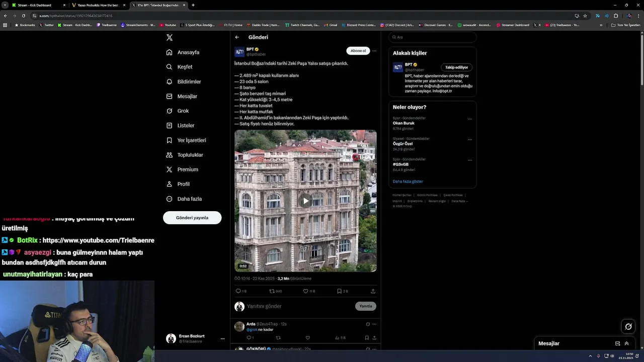Image resolution: width=644 pixels, height=362 pixels.
Task: Open the browser tab search dropdown
Action: pyautogui.click(x=5, y=5)
